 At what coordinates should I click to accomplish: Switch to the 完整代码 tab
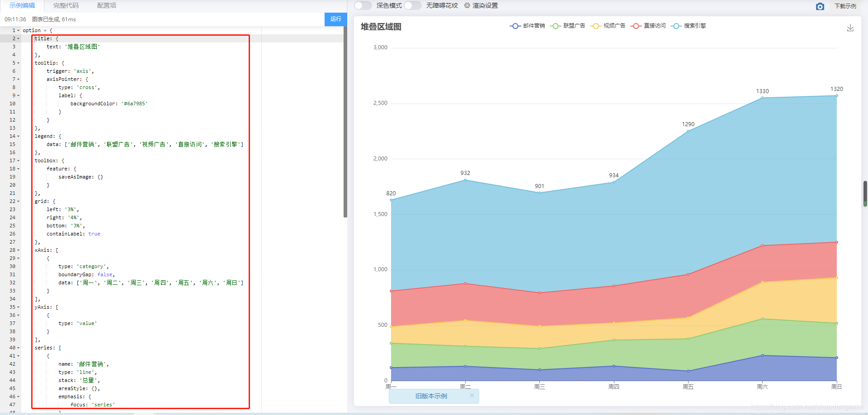(x=65, y=6)
